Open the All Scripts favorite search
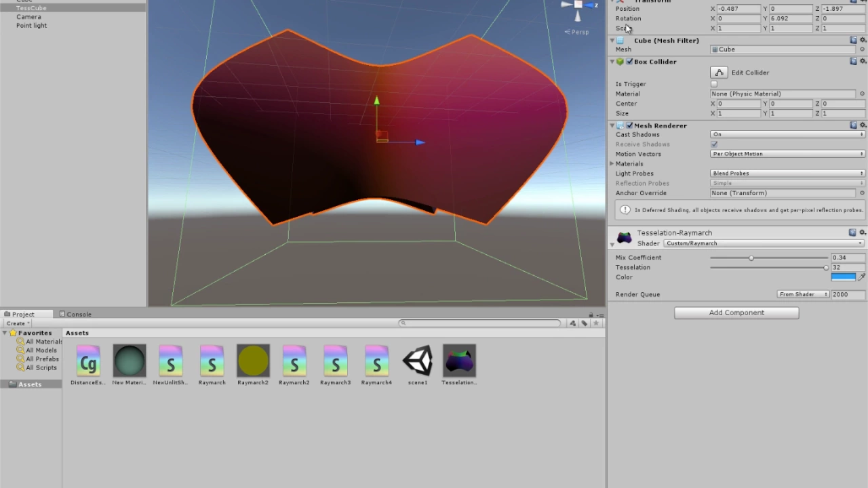 (x=37, y=368)
